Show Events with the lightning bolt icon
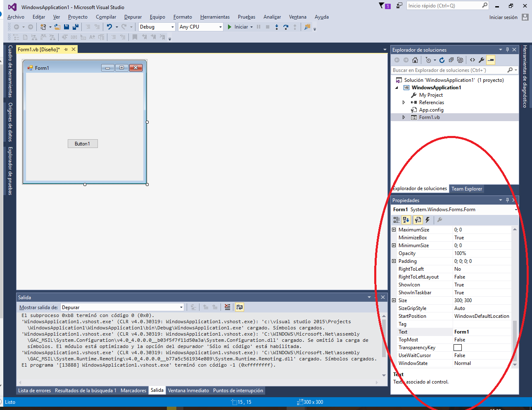This screenshot has width=532, height=410. pos(427,220)
